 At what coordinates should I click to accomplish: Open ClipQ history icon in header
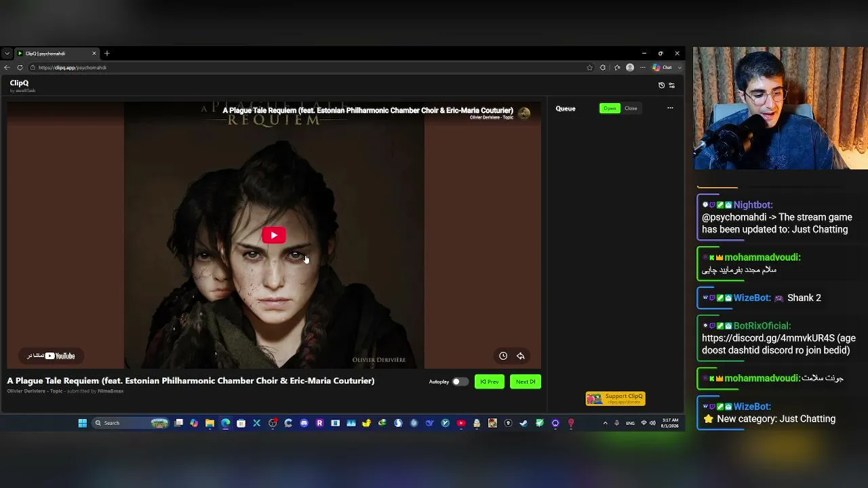pos(662,85)
